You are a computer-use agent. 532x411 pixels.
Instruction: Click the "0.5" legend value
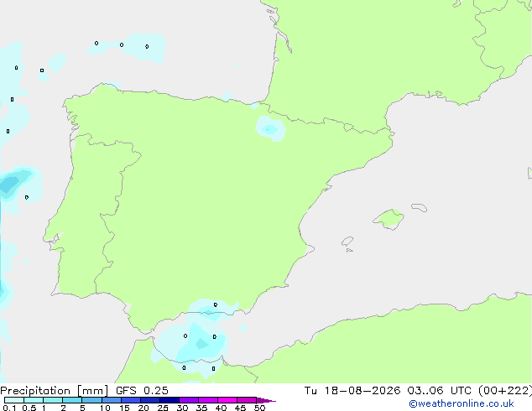29,408
